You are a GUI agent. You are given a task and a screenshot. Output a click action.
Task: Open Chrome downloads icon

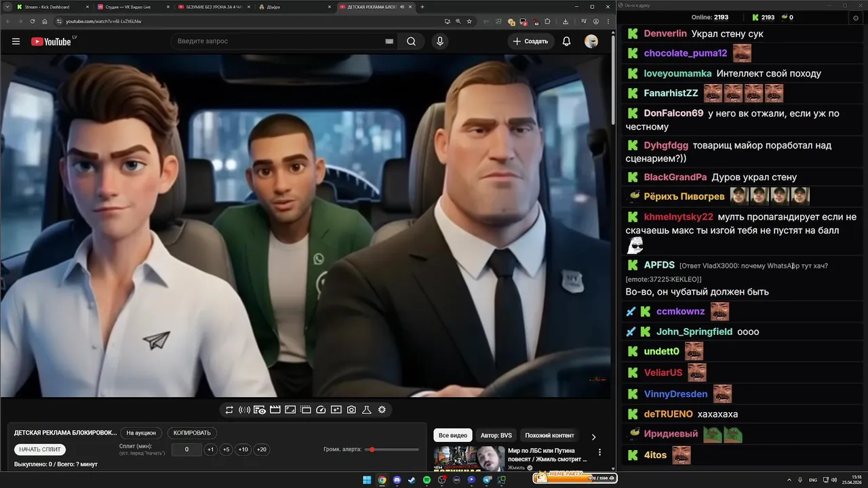[566, 22]
